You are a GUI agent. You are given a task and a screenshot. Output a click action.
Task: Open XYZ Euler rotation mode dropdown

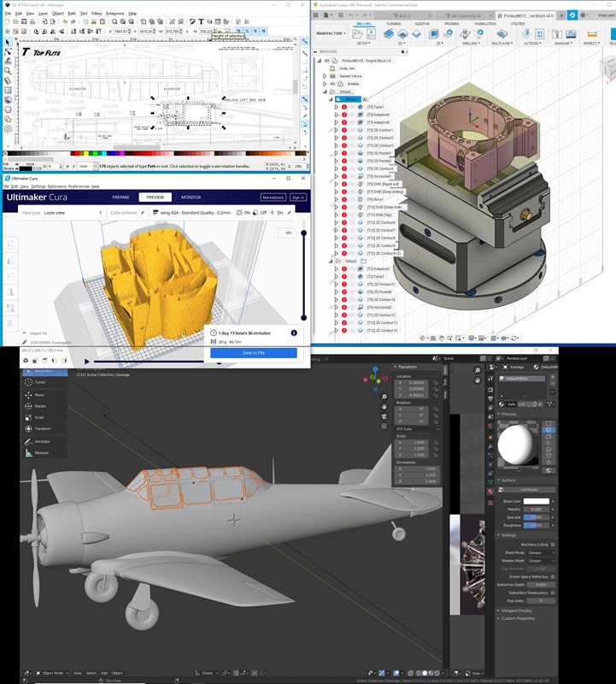[x=417, y=429]
